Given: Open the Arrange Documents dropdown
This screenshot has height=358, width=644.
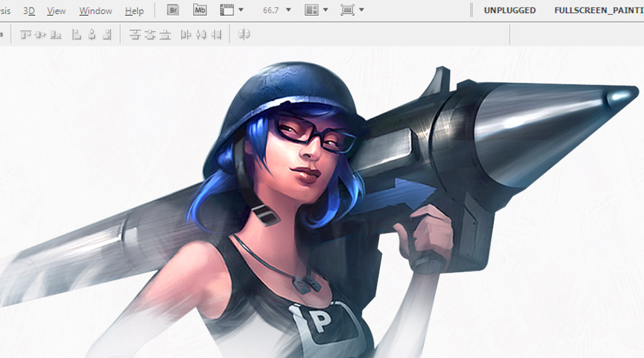Looking at the screenshot, I should [x=317, y=10].
